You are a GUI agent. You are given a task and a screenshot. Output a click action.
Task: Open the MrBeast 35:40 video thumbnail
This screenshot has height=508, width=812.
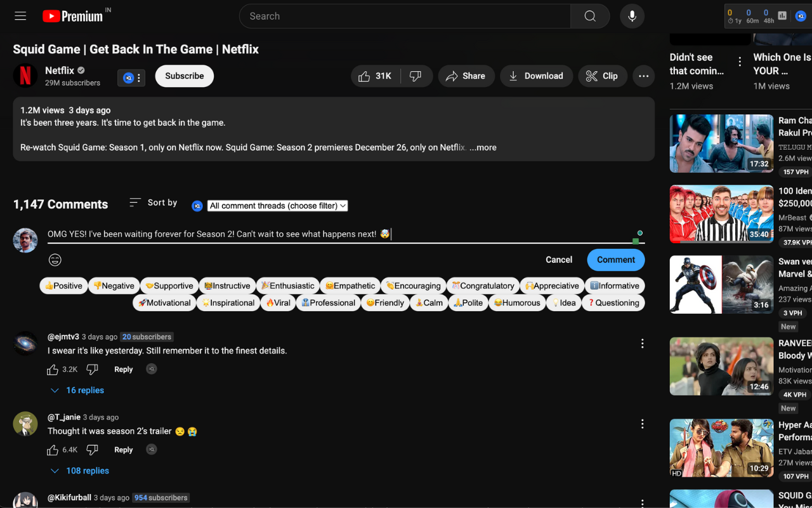point(721,214)
